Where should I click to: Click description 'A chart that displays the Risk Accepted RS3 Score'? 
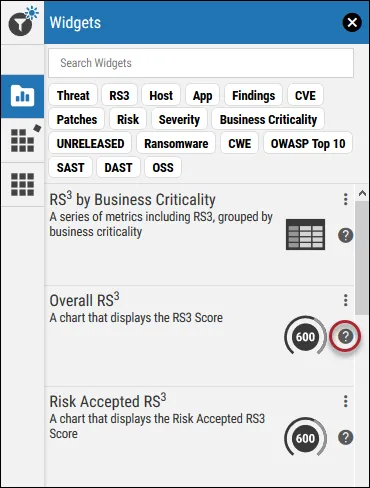157,426
